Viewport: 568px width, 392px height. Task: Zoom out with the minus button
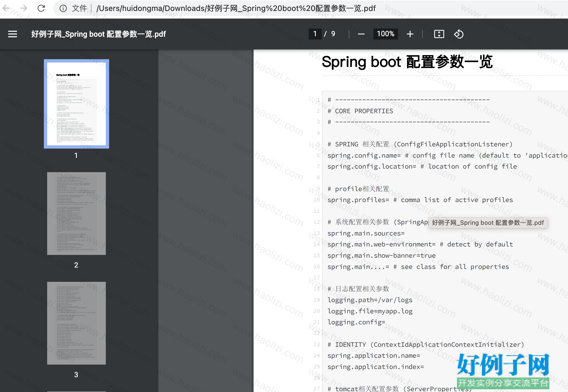coord(361,34)
